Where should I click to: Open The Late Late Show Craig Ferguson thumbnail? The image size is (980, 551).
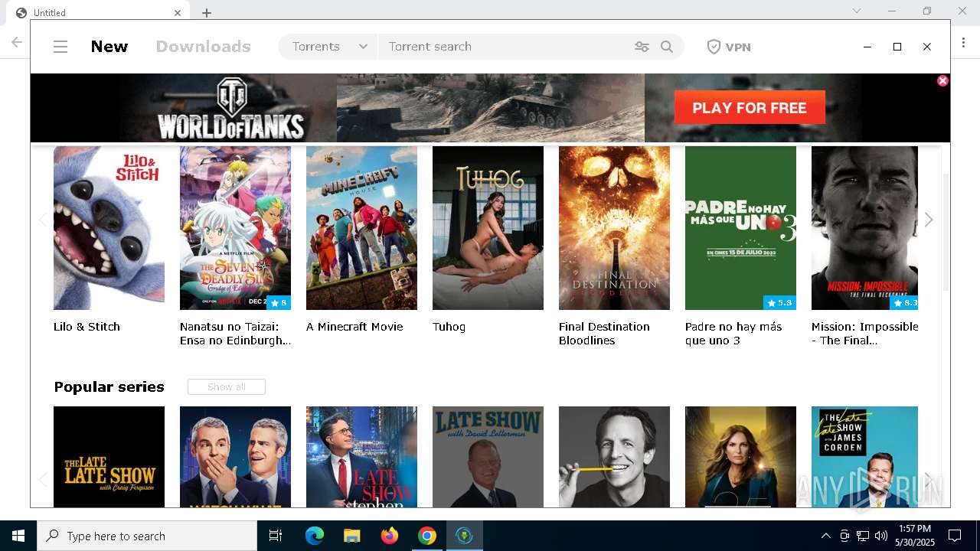click(109, 457)
